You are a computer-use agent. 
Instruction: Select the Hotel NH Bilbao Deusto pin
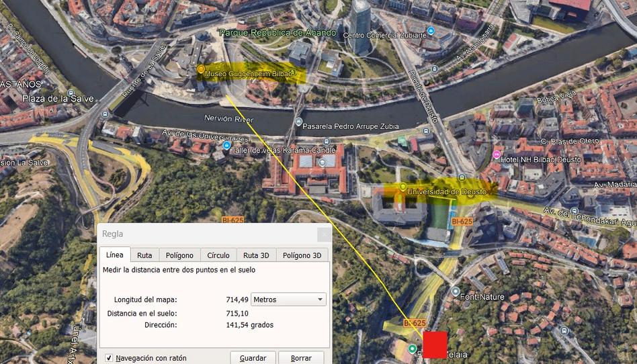[497, 155]
